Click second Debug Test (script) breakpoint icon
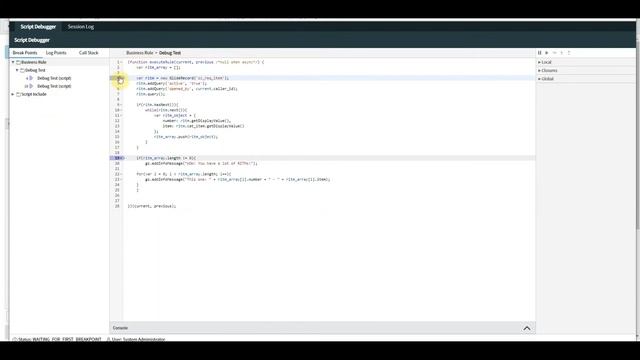640x360 pixels. (30, 86)
